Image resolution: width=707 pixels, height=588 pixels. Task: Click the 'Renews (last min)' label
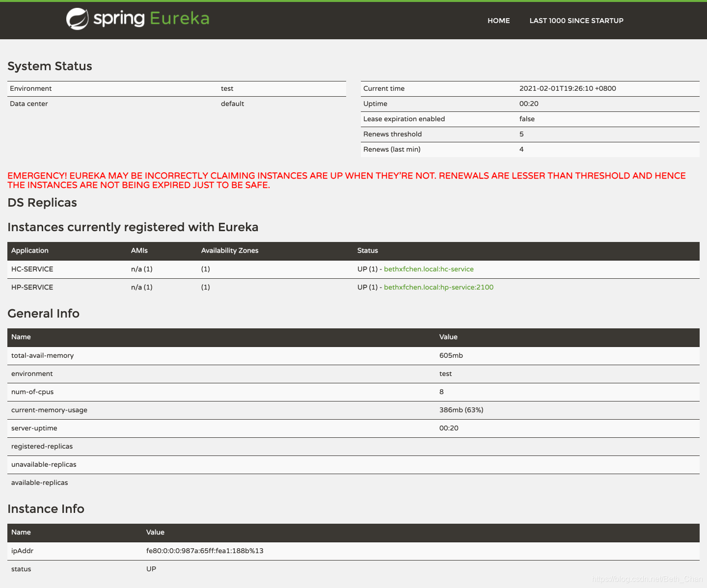(392, 149)
